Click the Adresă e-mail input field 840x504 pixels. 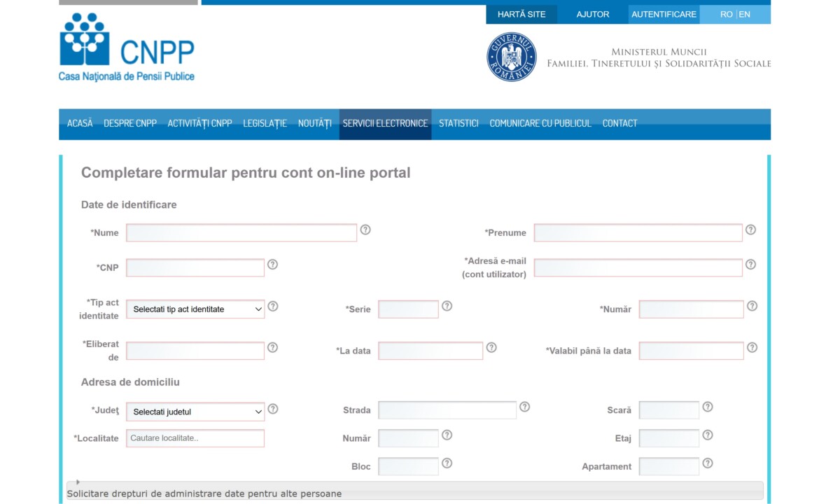click(x=638, y=268)
